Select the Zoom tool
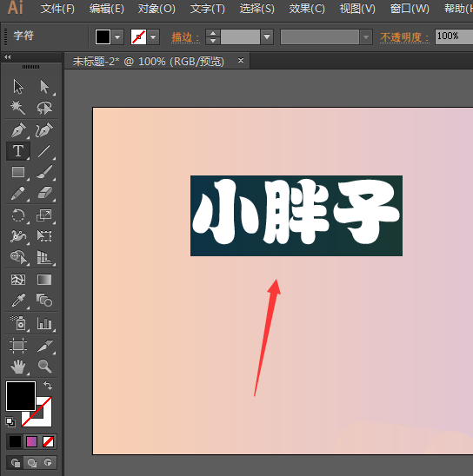This screenshot has height=476, width=473. tap(44, 367)
